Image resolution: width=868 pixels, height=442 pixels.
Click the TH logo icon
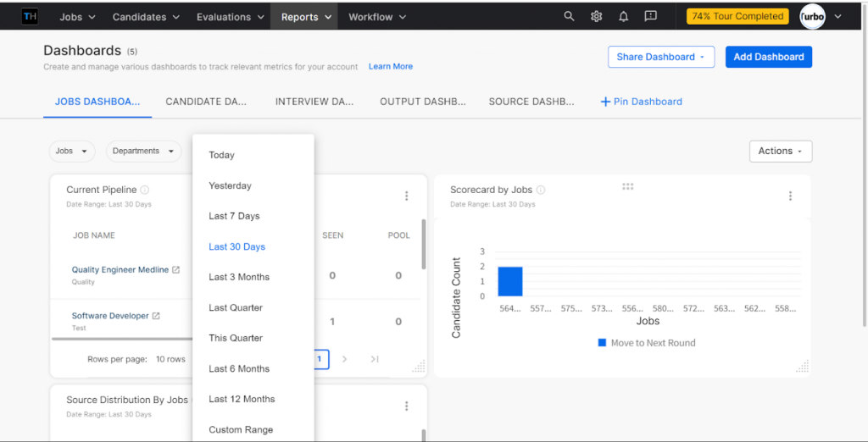[x=30, y=16]
